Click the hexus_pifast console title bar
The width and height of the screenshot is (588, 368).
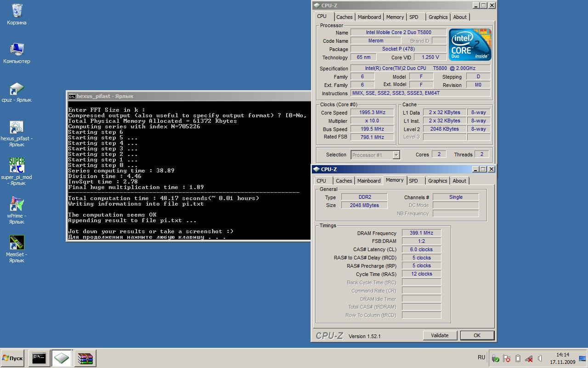189,96
